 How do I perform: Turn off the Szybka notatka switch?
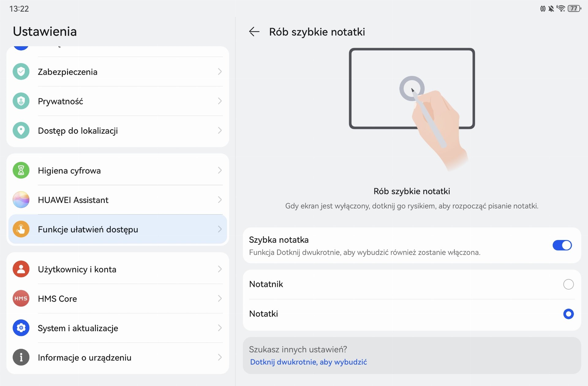562,245
